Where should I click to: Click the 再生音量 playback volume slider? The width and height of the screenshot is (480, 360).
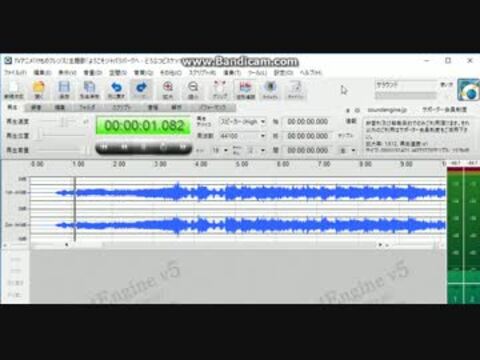point(62,150)
